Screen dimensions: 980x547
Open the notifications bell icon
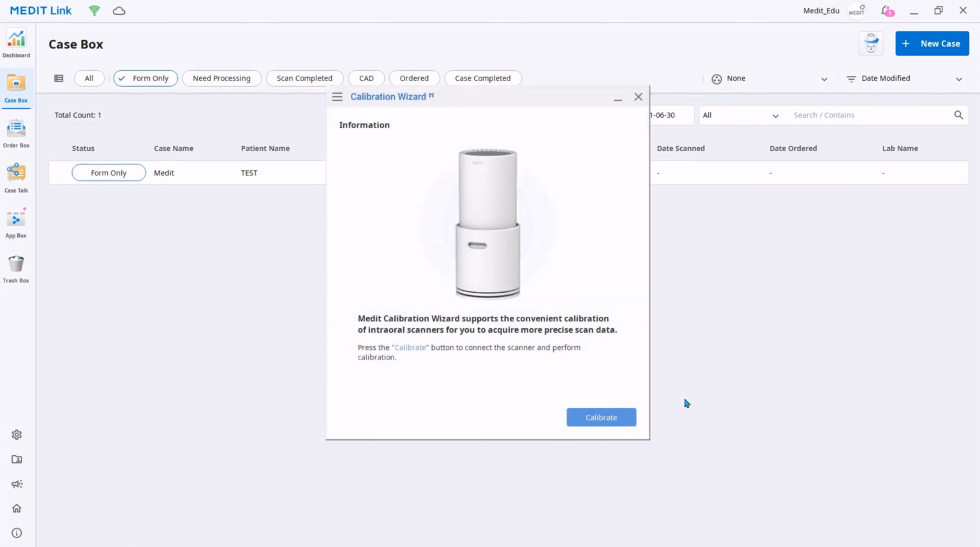pos(887,11)
